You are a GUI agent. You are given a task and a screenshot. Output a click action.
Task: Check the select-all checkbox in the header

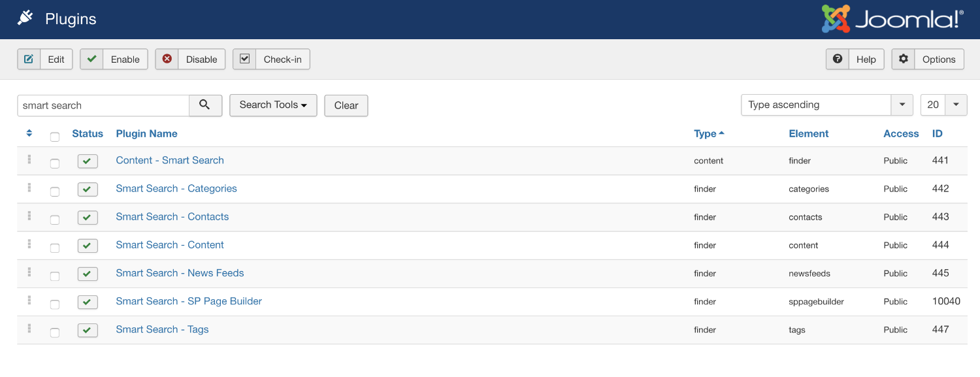coord(55,137)
